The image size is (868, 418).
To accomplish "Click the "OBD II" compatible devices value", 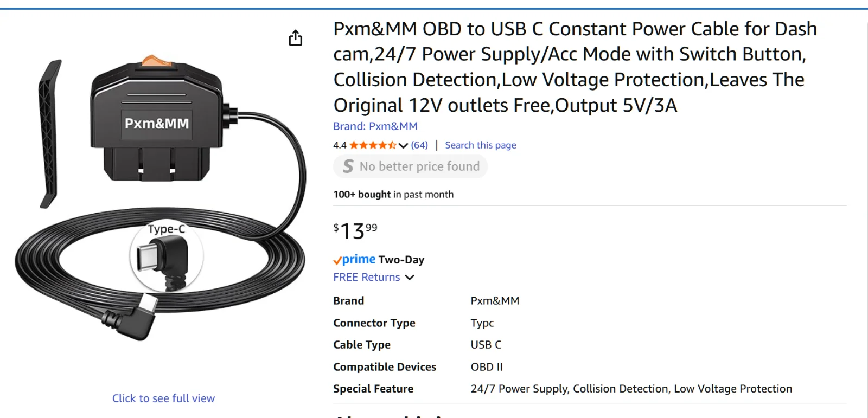I will 487,367.
